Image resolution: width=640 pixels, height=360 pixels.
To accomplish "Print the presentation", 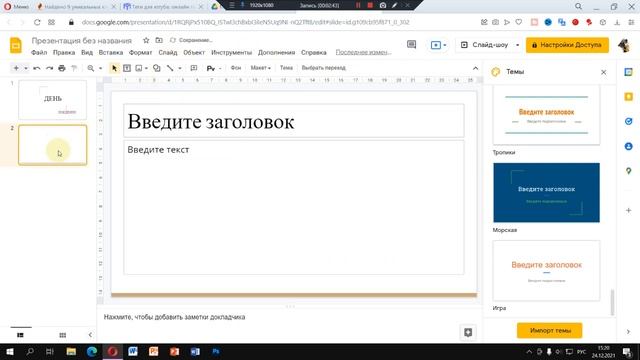I will [62, 68].
